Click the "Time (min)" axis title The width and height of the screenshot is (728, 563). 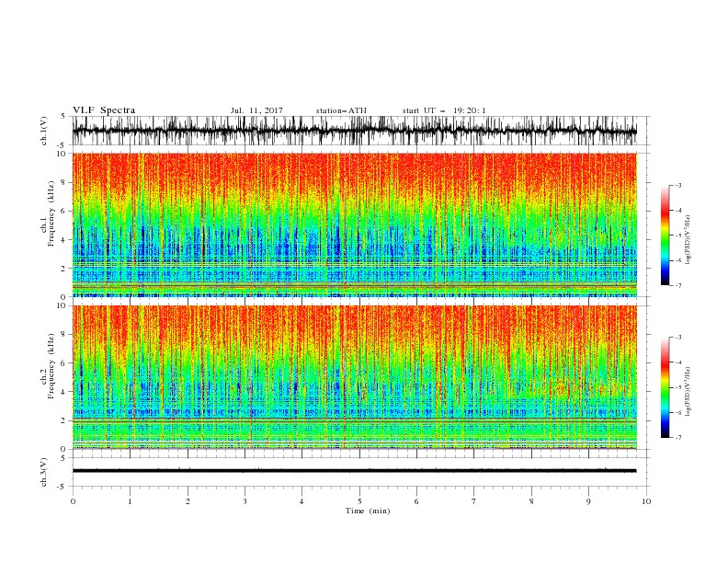368,511
